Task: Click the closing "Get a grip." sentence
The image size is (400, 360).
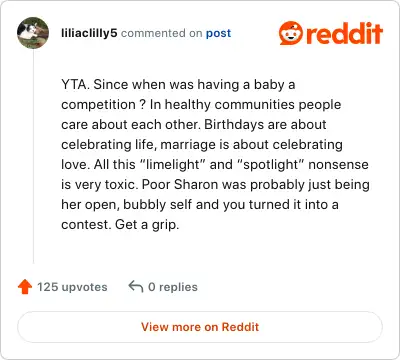Action: (147, 225)
